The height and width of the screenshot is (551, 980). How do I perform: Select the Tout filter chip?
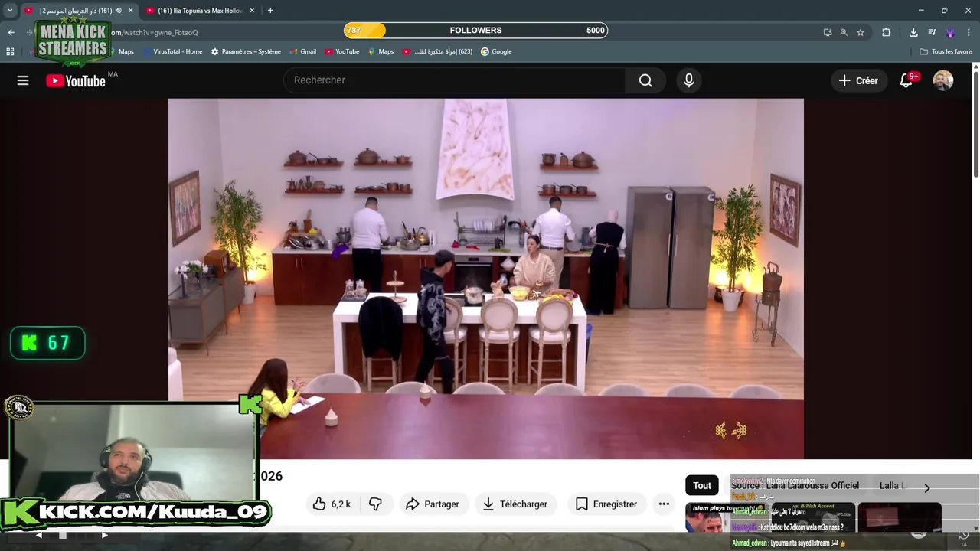pos(702,485)
